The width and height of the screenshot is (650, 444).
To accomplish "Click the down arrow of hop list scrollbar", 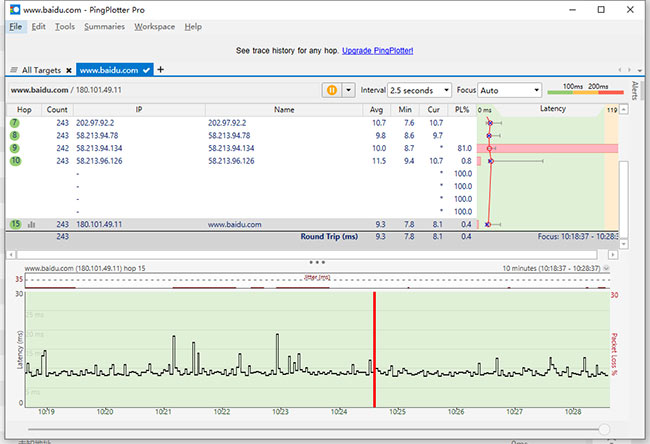I will coord(623,244).
